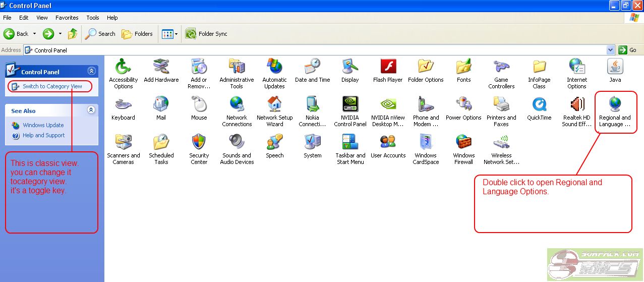
Task: Open the NVIDIA Control Panel icon
Action: coord(350,105)
